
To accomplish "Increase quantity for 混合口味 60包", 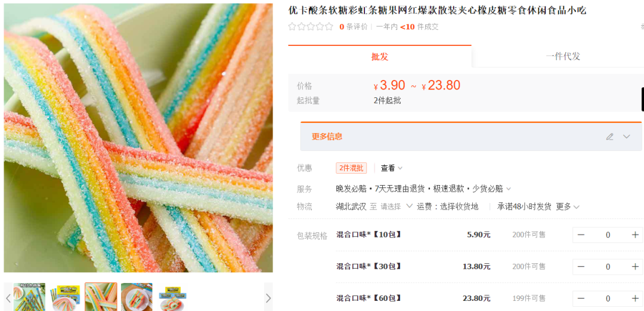I will click(635, 298).
